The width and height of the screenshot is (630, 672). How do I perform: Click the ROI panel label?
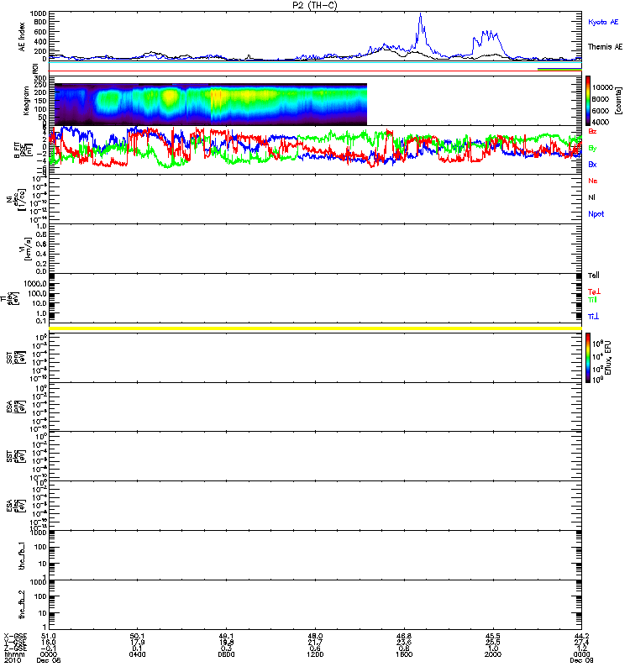tap(35, 68)
